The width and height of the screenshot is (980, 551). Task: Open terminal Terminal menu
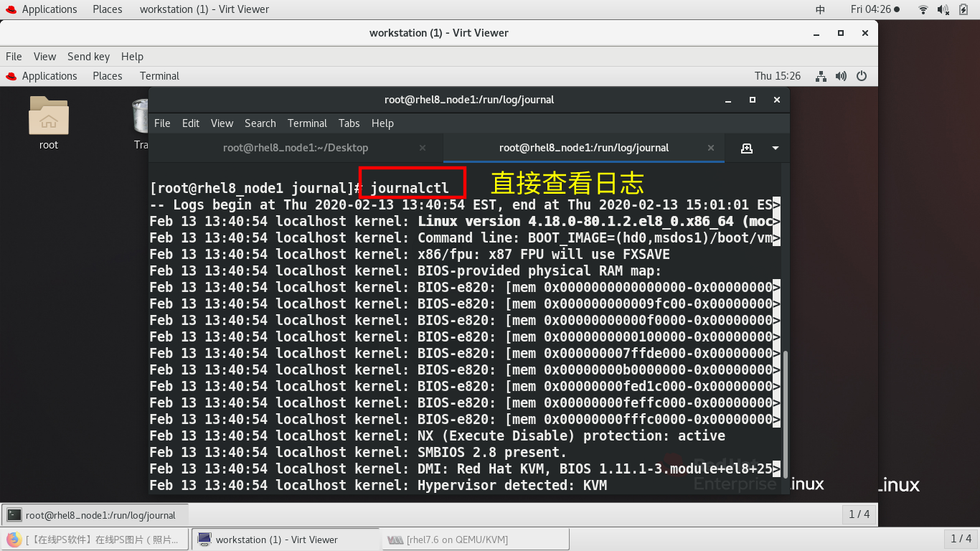pyautogui.click(x=307, y=123)
